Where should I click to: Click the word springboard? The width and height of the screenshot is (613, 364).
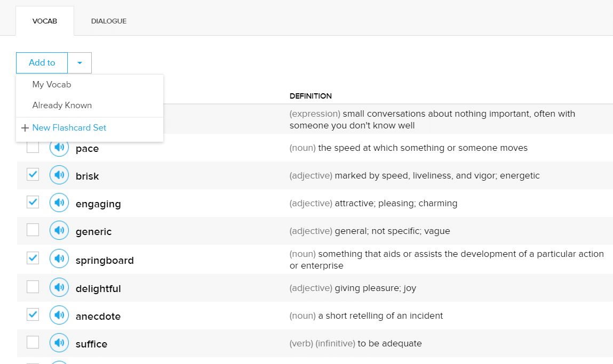tap(105, 260)
